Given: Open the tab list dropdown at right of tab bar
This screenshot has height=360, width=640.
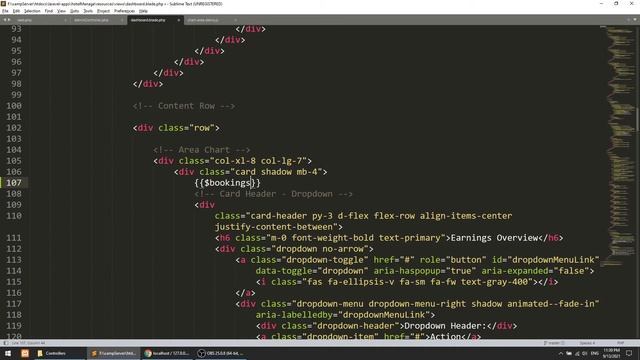Looking at the screenshot, I should tap(635, 20).
